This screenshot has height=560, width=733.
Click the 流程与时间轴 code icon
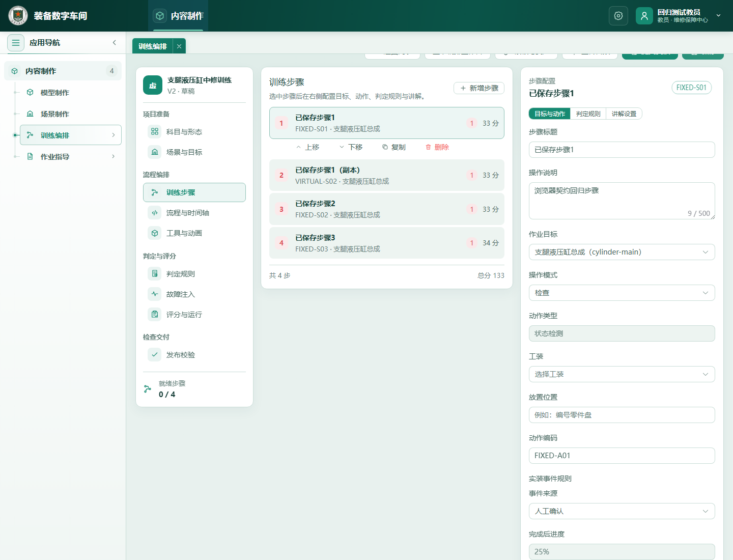tap(155, 213)
